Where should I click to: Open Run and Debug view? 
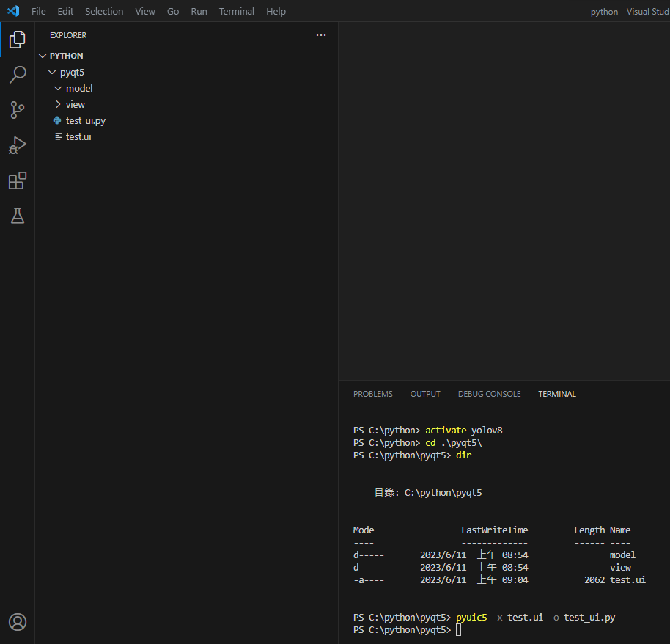(x=18, y=145)
